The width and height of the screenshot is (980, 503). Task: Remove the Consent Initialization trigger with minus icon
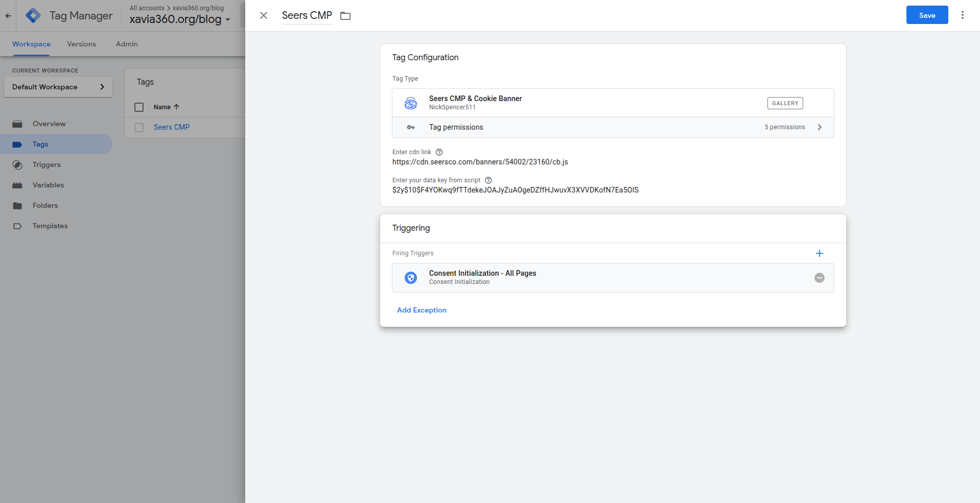pos(819,278)
